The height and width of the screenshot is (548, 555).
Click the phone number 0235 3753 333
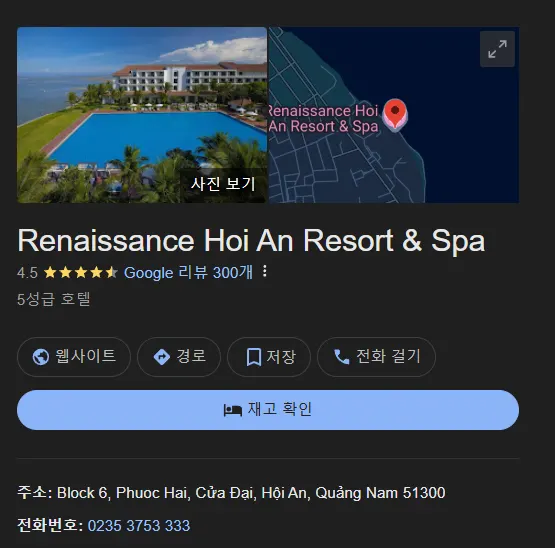point(139,525)
